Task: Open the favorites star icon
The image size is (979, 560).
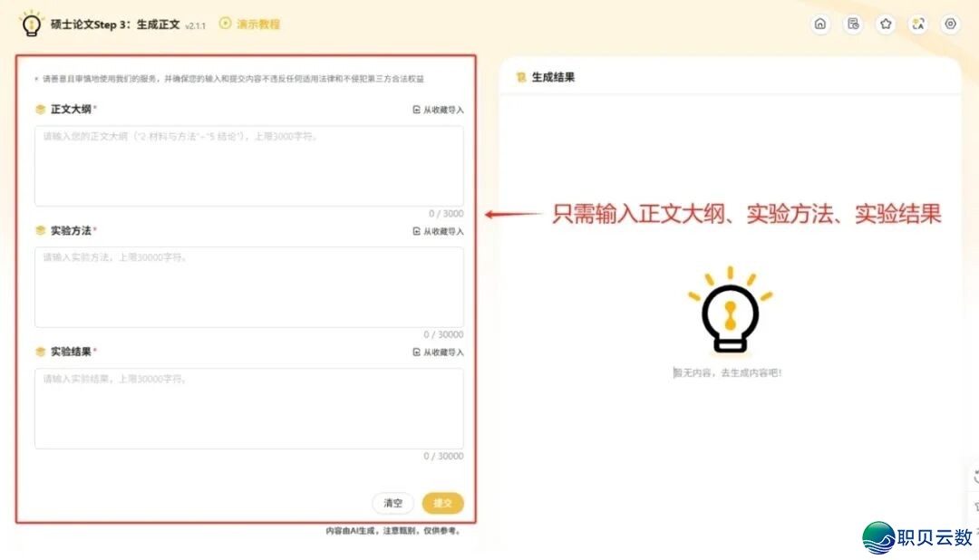Action: click(x=886, y=24)
